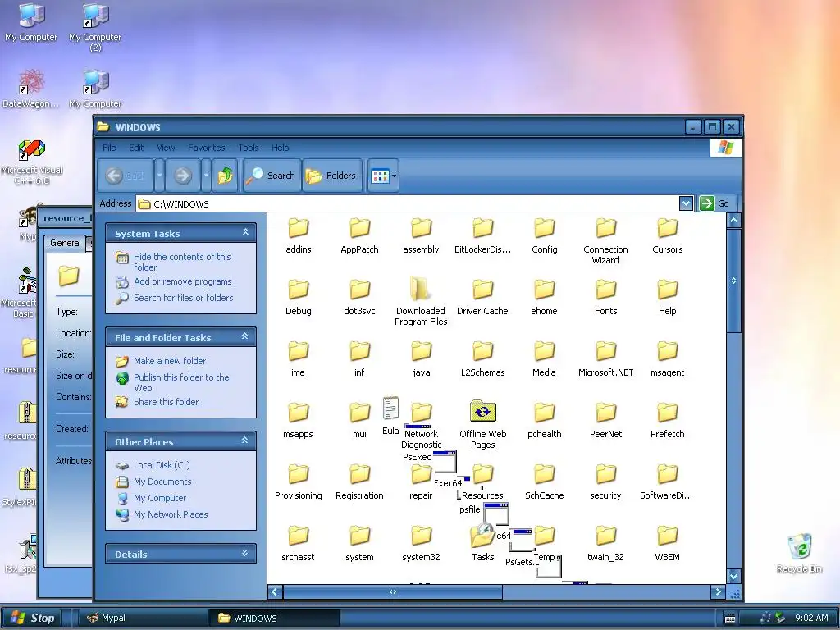Collapse the System Tasks panel

245,232
